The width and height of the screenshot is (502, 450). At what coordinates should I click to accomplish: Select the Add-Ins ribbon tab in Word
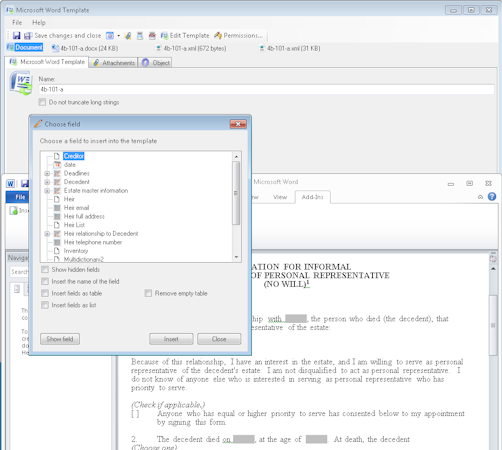pos(312,197)
